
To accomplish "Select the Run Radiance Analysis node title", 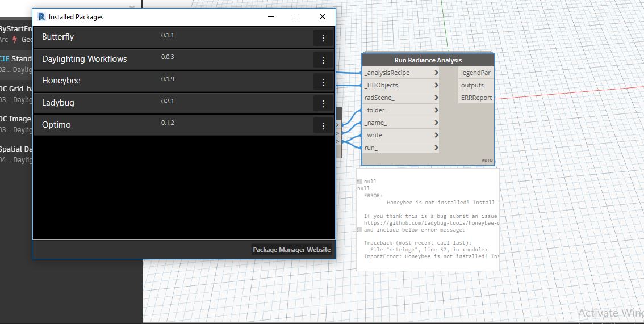I will (428, 60).
